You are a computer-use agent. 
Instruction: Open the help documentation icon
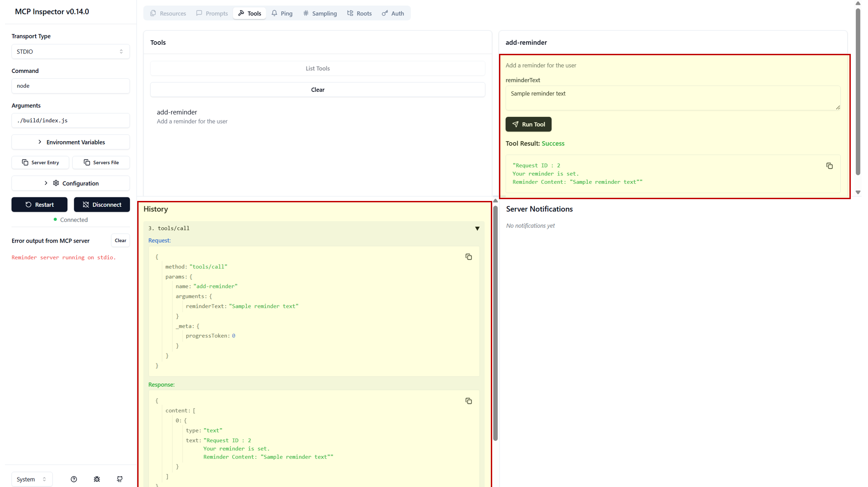click(x=74, y=479)
